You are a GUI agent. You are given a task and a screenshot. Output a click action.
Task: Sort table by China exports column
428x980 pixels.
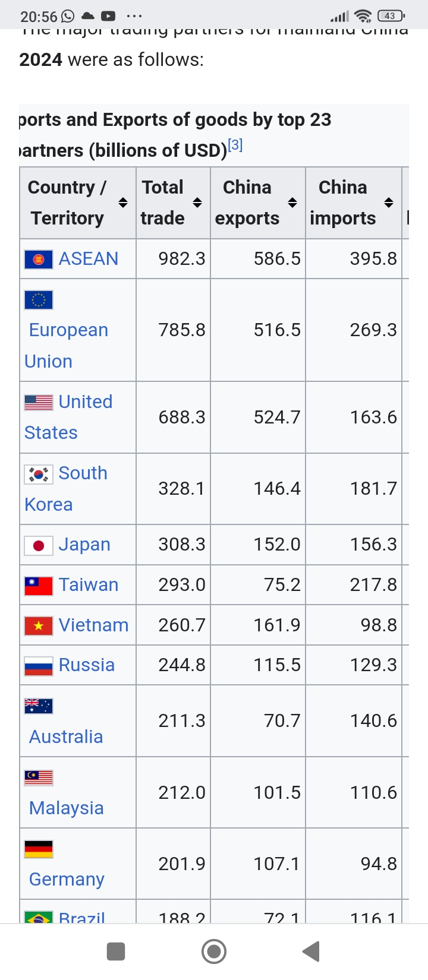292,203
